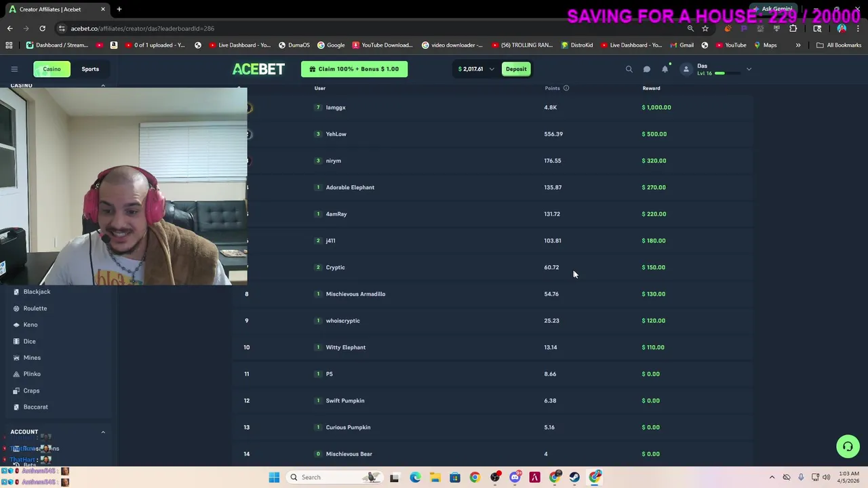Bookmark this page with the star
This screenshot has width=868, height=488.
(x=705, y=28)
